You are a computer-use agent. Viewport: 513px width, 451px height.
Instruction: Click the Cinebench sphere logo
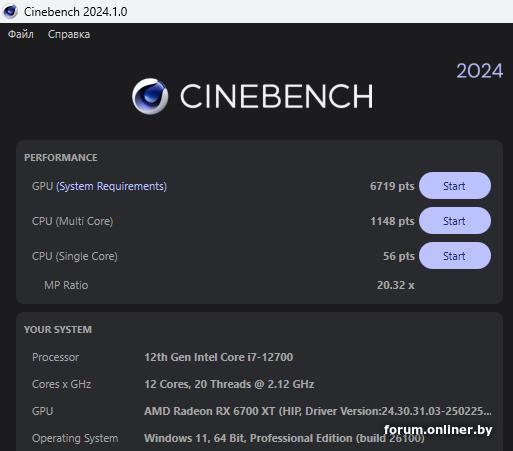pos(150,96)
